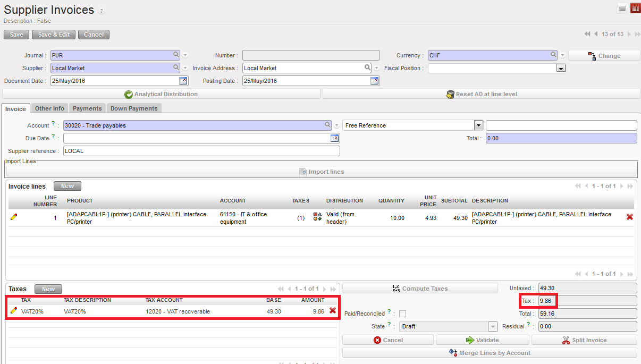Switch to form view icon
Viewport: 641px width, 364px height.
tap(635, 8)
